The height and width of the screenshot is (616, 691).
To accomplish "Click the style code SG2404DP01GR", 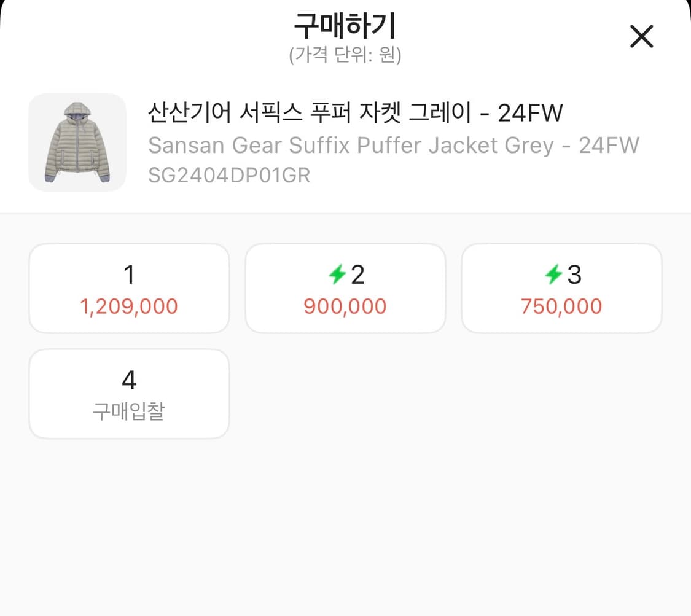I will (229, 175).
